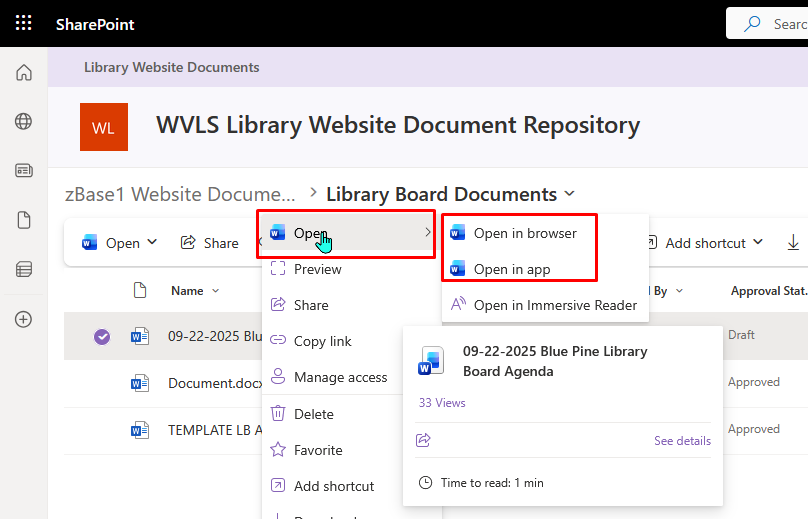Click the person icon beside Manage access

[278, 376]
